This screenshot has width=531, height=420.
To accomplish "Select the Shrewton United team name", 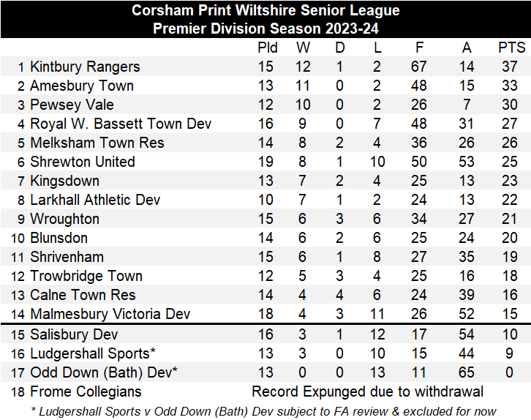I will click(x=83, y=162).
